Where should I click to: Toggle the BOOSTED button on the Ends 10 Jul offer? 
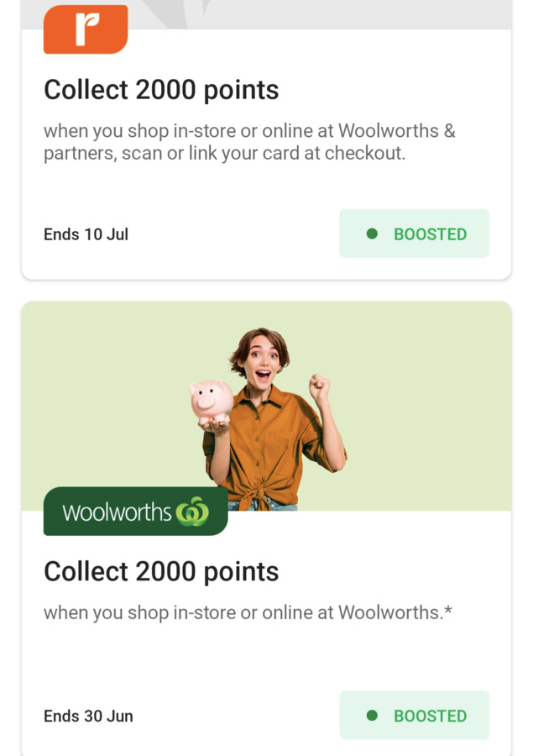[x=415, y=234]
